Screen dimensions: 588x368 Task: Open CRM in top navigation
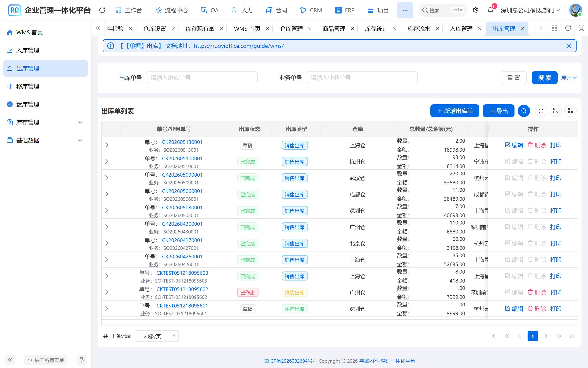[x=311, y=10]
